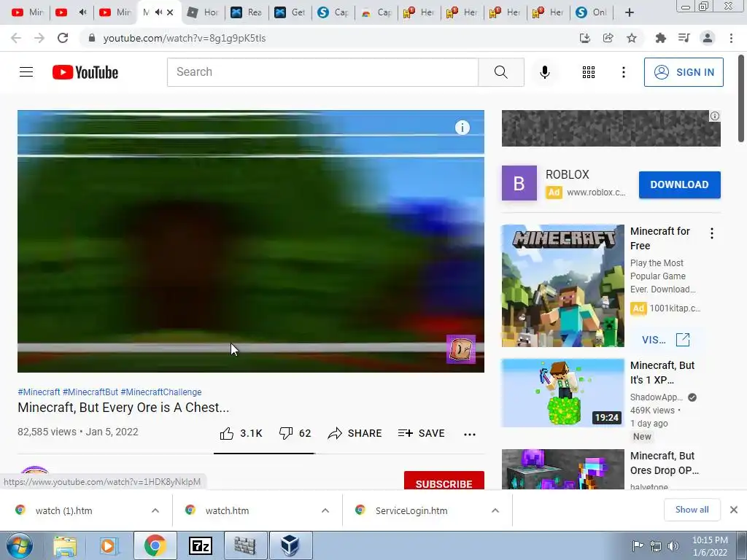Switch to the Rea tab
Image resolution: width=747 pixels, height=560 pixels.
click(247, 12)
